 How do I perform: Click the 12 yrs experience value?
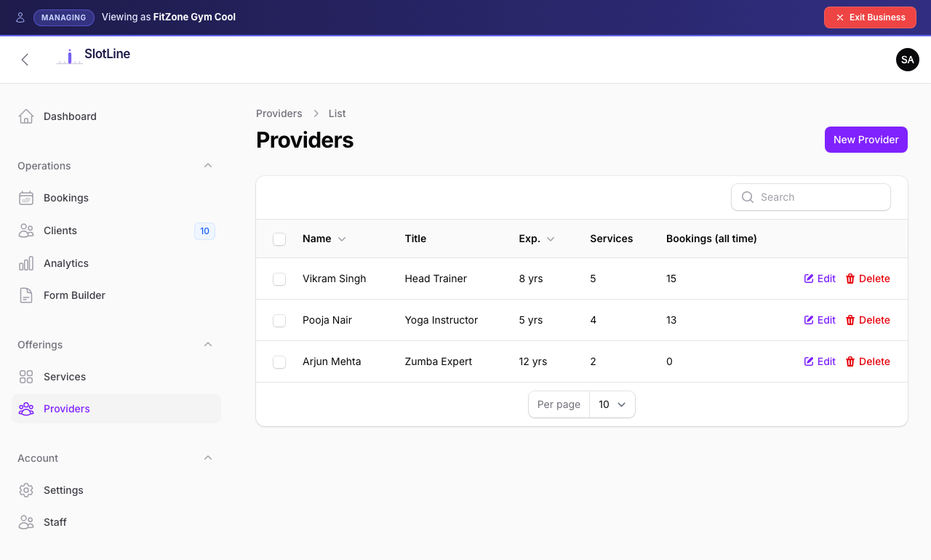533,361
